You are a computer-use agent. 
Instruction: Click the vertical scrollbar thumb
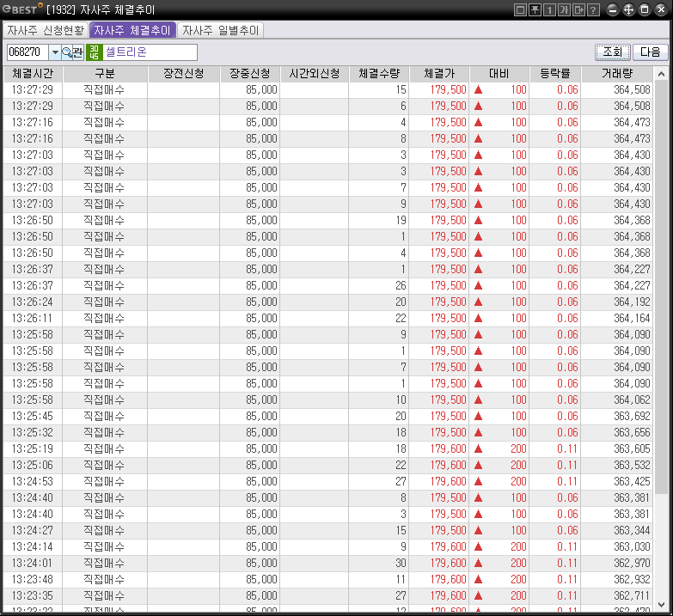tap(662, 288)
